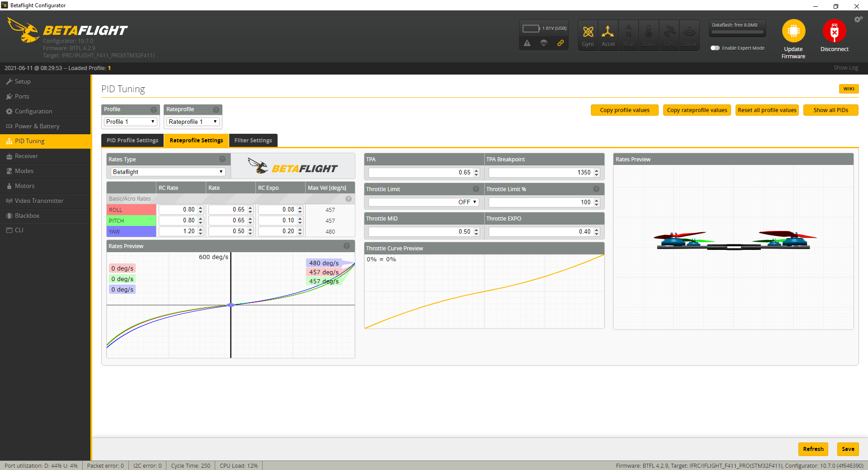Click TPA Breakpoint stepper arrows
Image resolution: width=868 pixels, height=470 pixels.
point(597,173)
